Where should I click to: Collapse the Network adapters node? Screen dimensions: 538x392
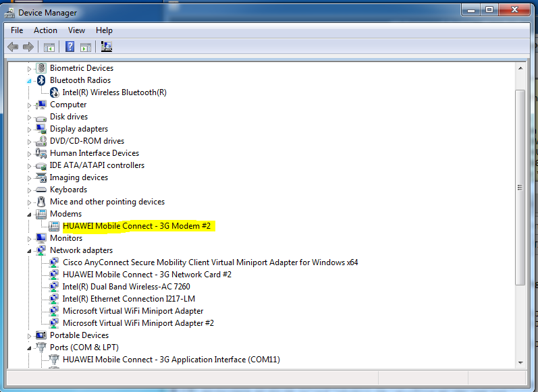click(x=29, y=251)
